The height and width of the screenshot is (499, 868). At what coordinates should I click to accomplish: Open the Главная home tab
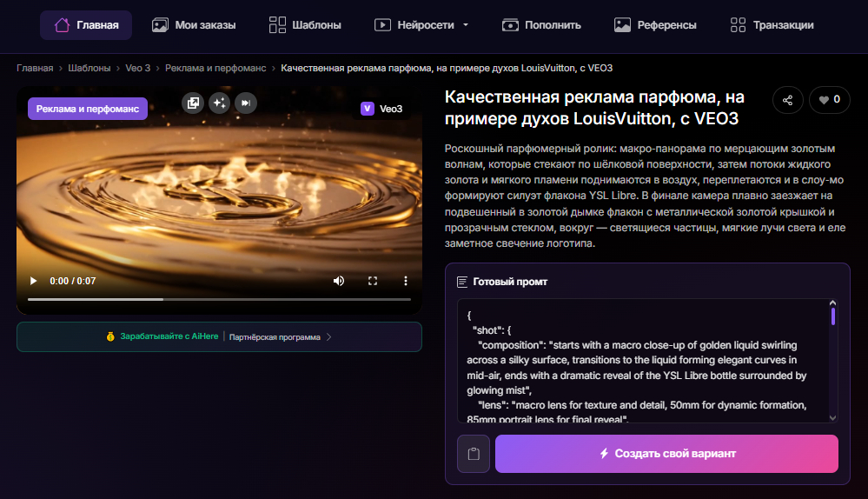click(86, 25)
